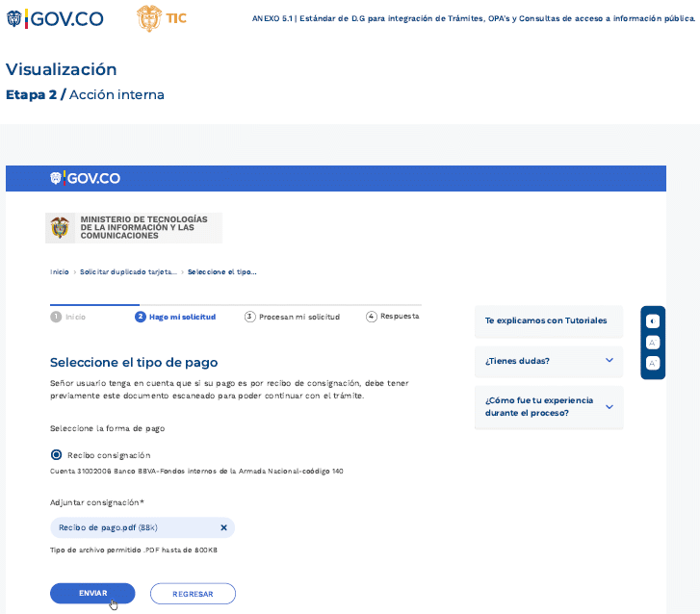The height and width of the screenshot is (614, 700).
Task: Go to step 1 Inicio
Action: pos(68,317)
